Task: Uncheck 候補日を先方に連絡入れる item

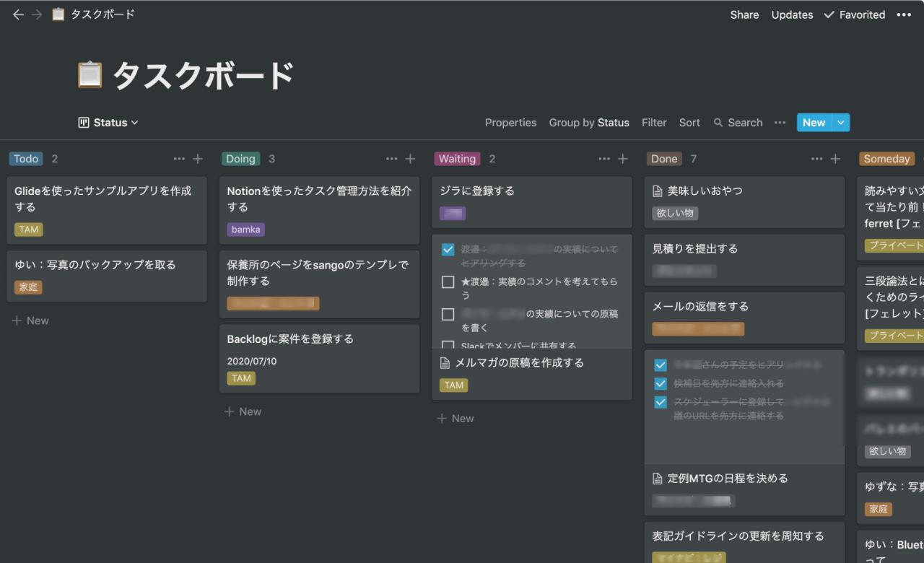Action: pos(661,383)
